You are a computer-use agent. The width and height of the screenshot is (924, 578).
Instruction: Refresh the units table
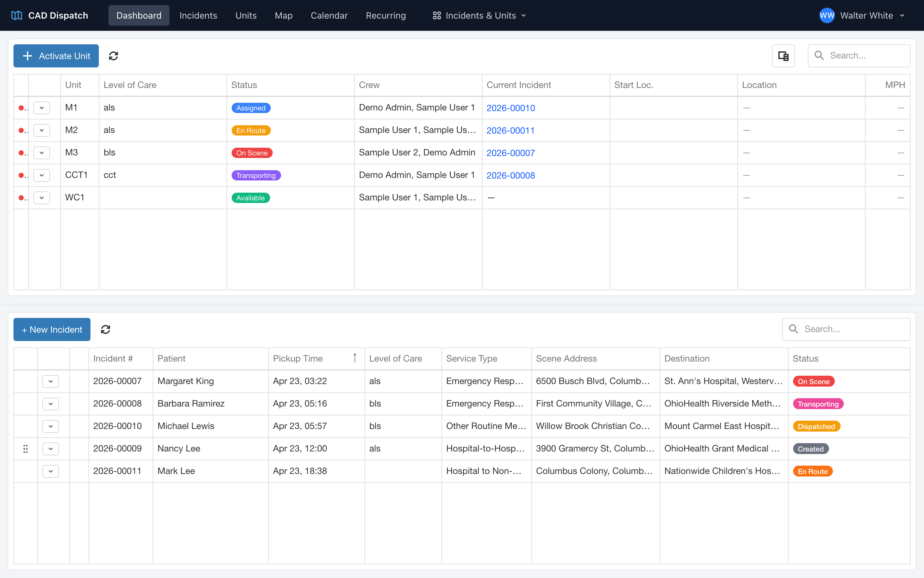click(113, 56)
